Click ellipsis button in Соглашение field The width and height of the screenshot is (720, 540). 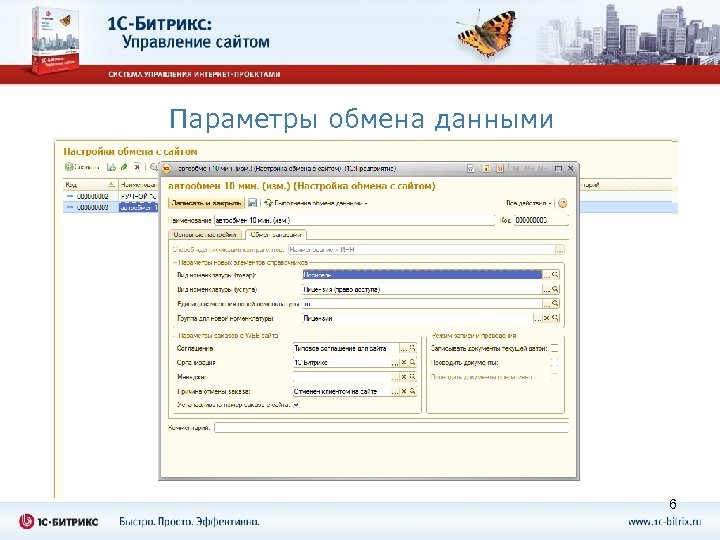click(x=404, y=349)
